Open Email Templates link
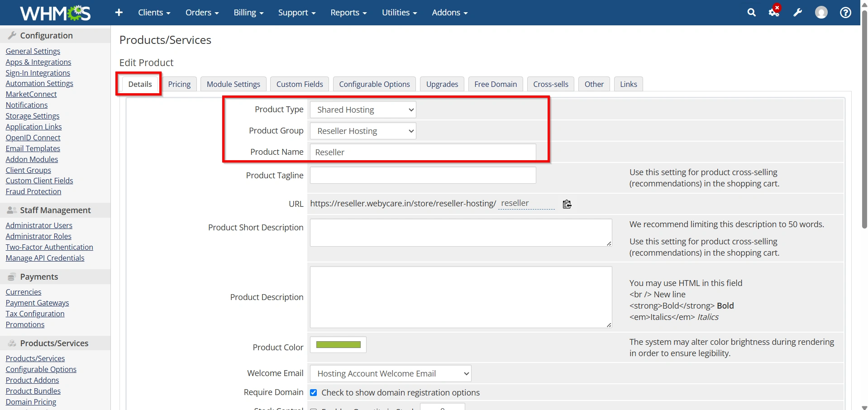868x410 pixels. tap(33, 148)
